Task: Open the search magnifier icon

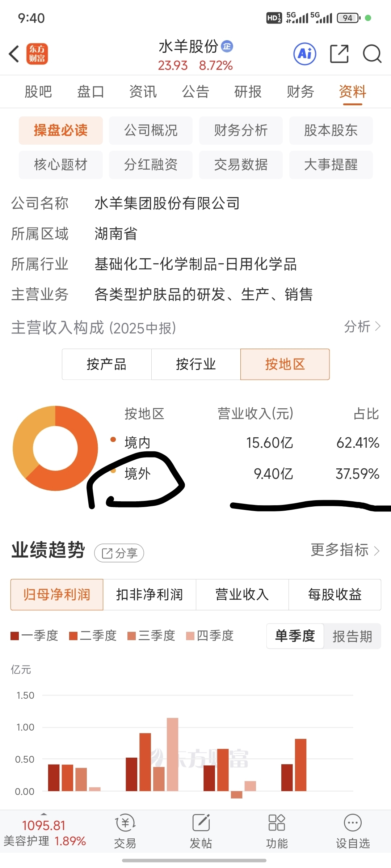Action: point(372,54)
